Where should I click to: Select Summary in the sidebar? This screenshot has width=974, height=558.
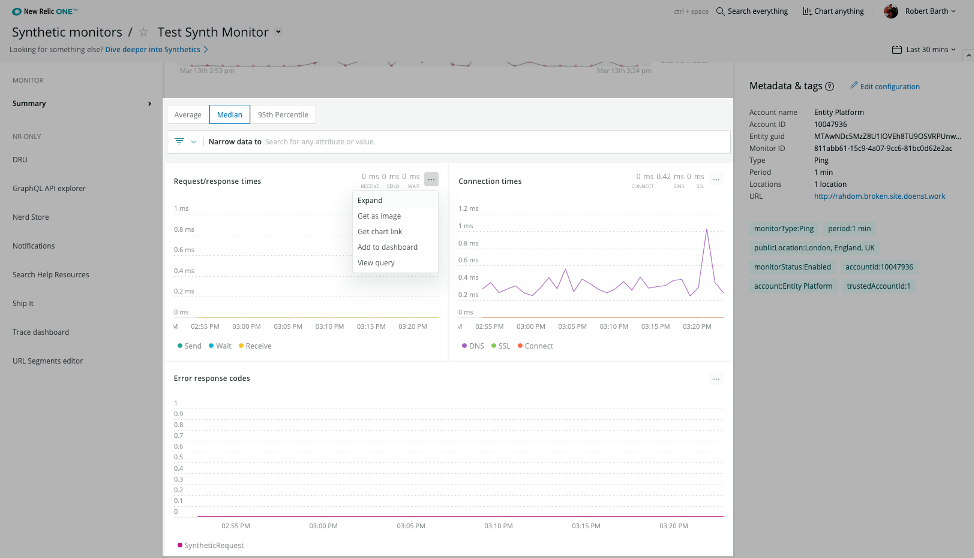point(29,104)
